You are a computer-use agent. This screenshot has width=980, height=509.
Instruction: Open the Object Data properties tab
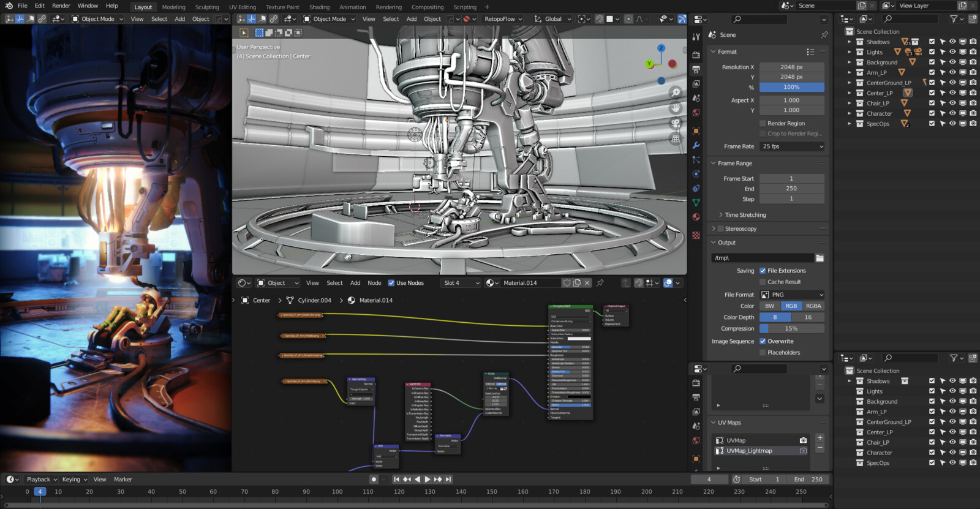696,203
